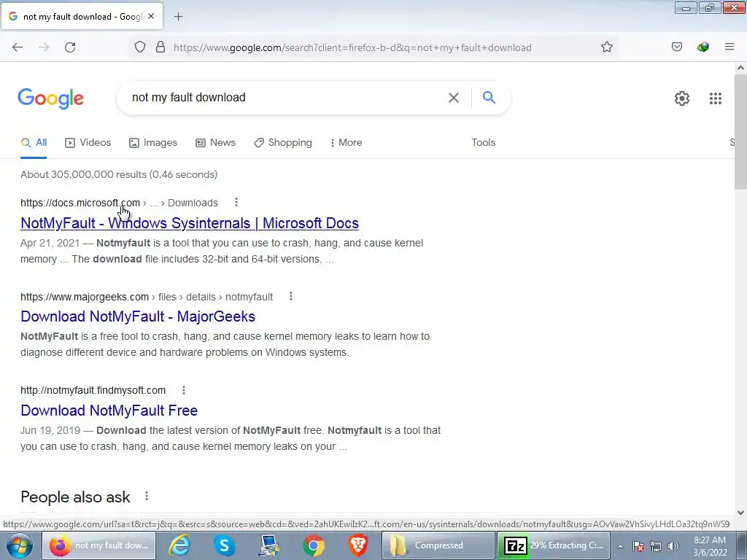Clear the Google search box

point(454,98)
